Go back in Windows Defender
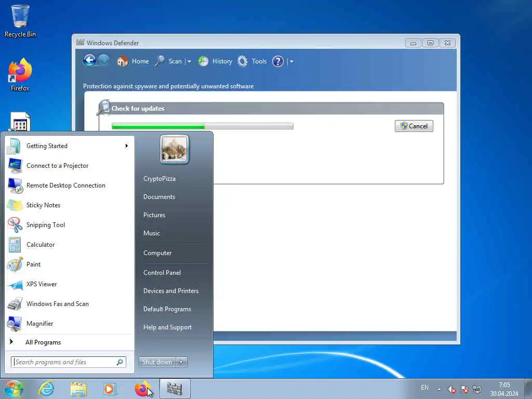Screen dimensions: 532x399 click(x=89, y=61)
